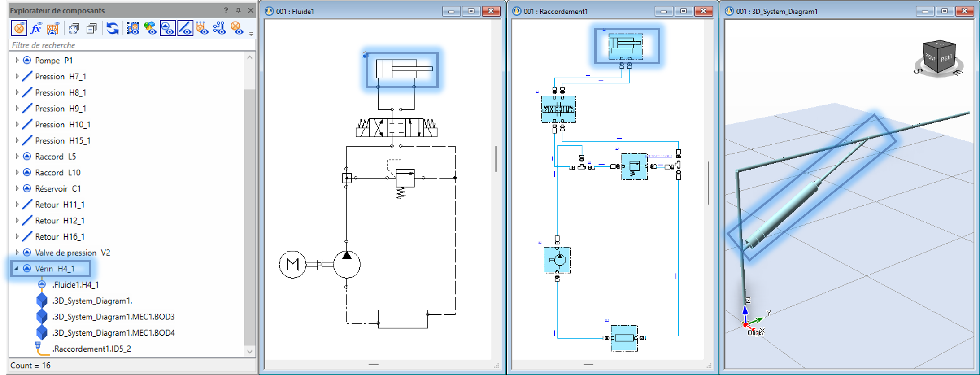The image size is (980, 375).
Task: Click the component tree scroll down arrow
Action: 250,351
